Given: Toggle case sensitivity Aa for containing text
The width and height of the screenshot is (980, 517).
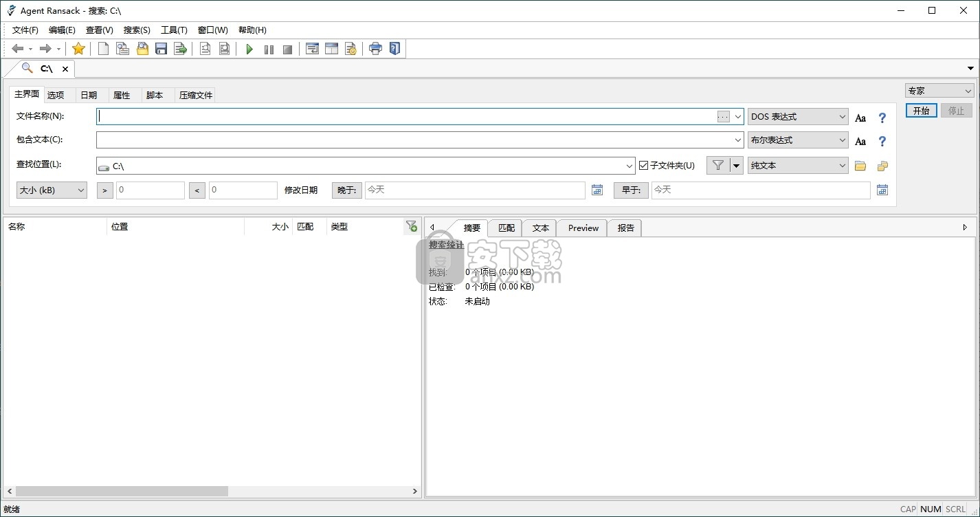Looking at the screenshot, I should click(860, 142).
